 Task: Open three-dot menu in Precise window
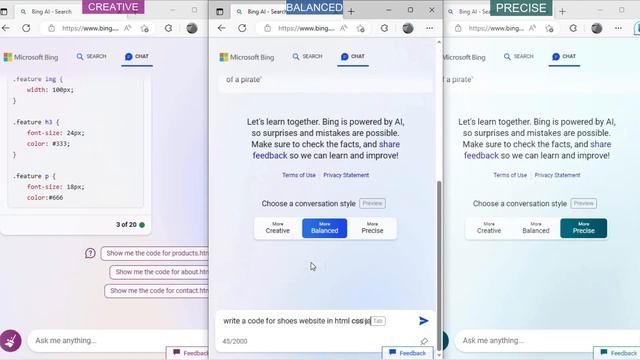[618, 28]
